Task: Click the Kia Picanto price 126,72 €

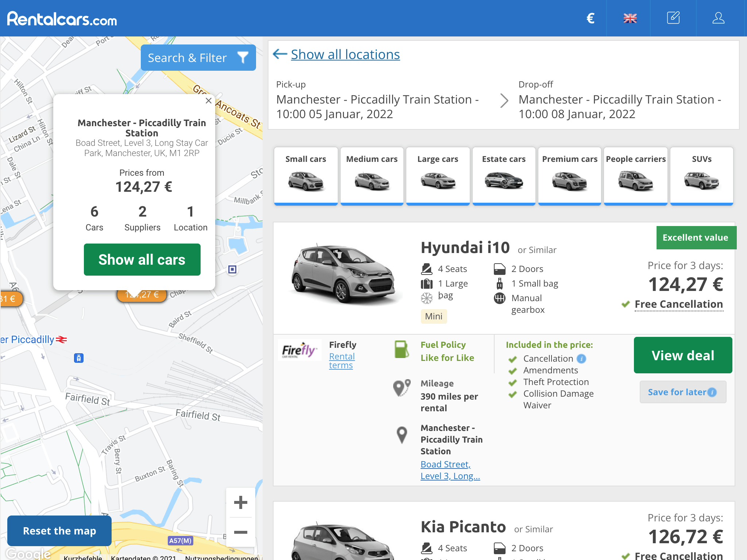Action: pyautogui.click(x=685, y=537)
